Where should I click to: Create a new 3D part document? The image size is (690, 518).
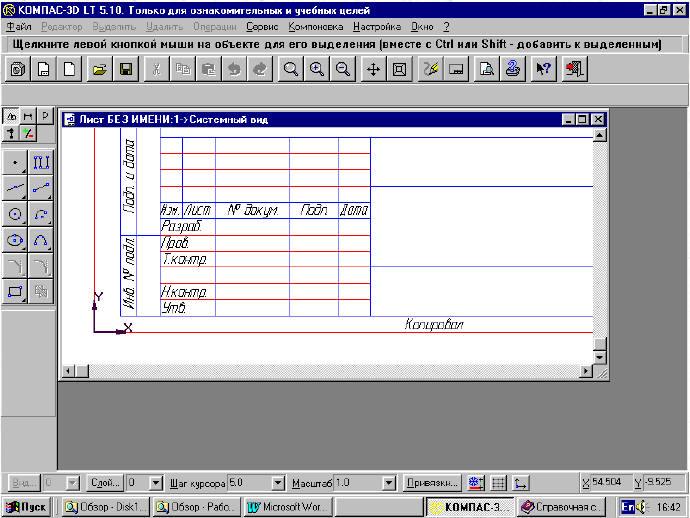(18, 69)
